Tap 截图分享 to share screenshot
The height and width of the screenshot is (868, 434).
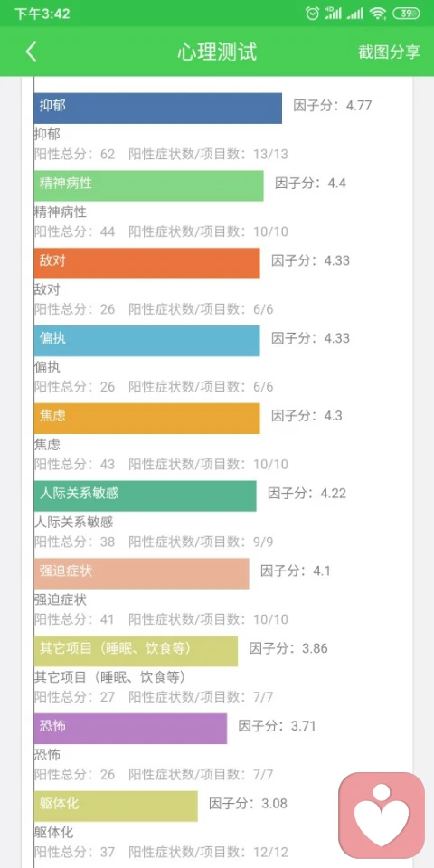[x=389, y=52]
